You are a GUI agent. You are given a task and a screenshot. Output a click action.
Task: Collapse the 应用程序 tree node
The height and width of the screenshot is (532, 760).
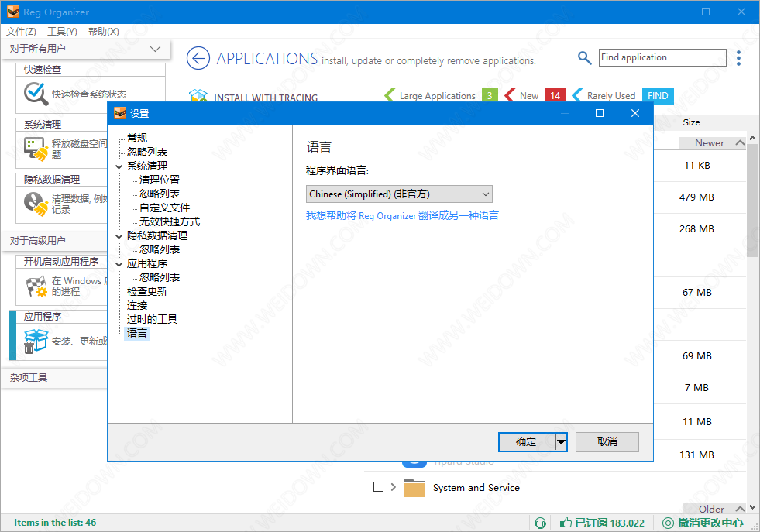coord(119,265)
